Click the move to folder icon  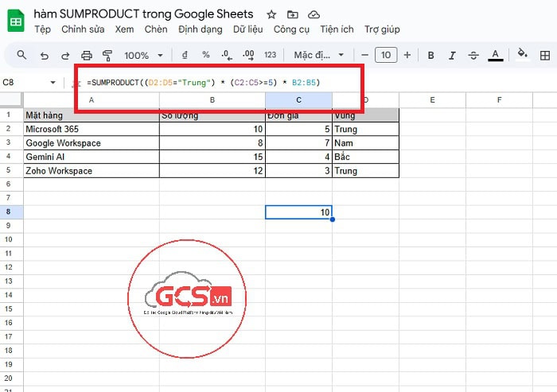coord(293,14)
